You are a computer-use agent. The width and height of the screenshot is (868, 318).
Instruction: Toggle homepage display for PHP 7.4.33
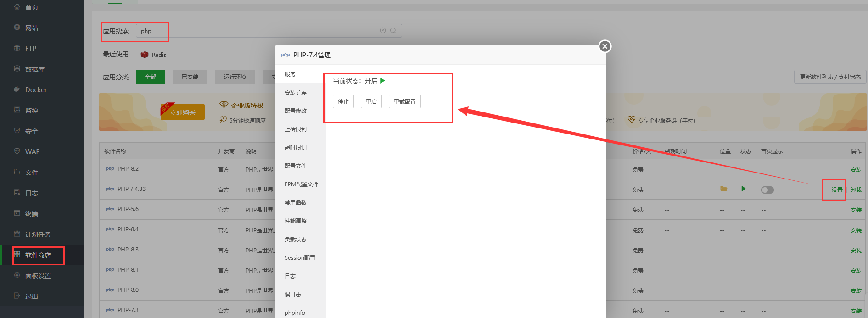tap(767, 190)
